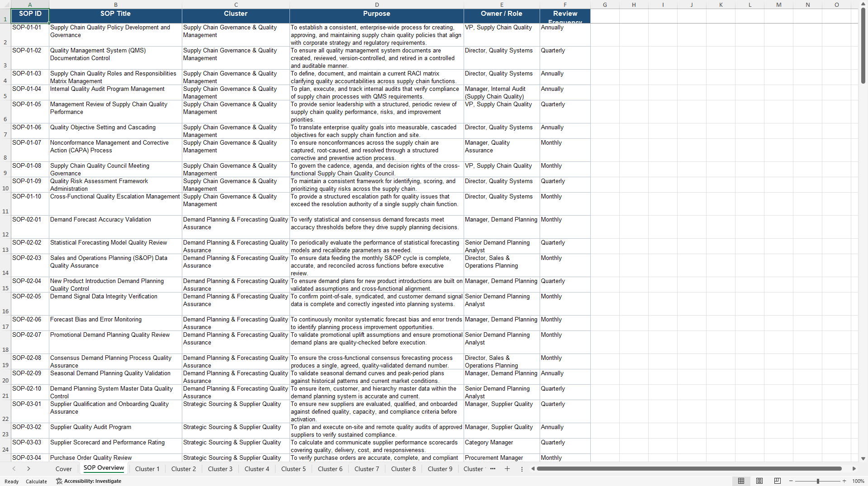This screenshot has width=868, height=486.
Task: Select 'Purchase Order Quality Review' cell
Action: tap(115, 458)
